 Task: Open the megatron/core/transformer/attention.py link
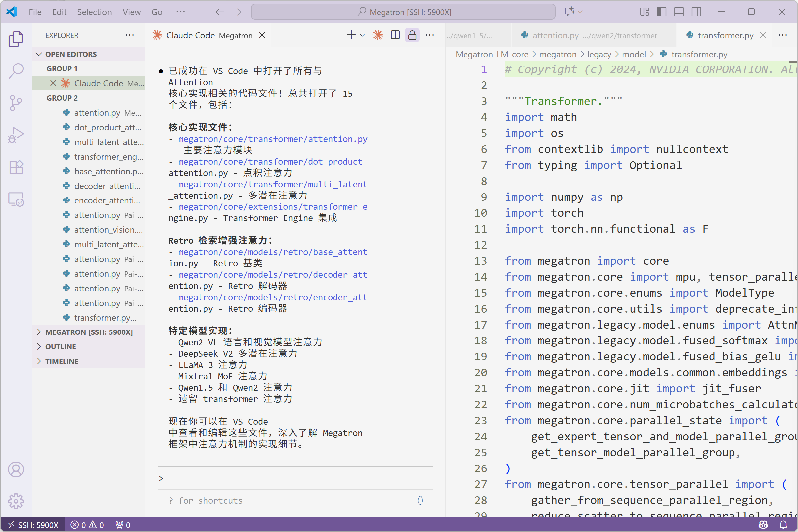(273, 139)
